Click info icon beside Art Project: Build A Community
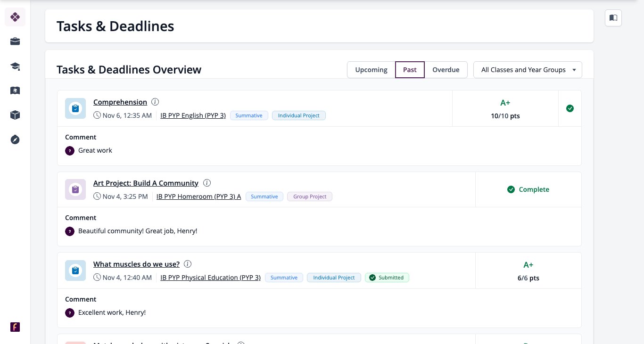Viewport: 644px width, 344px height. (207, 183)
